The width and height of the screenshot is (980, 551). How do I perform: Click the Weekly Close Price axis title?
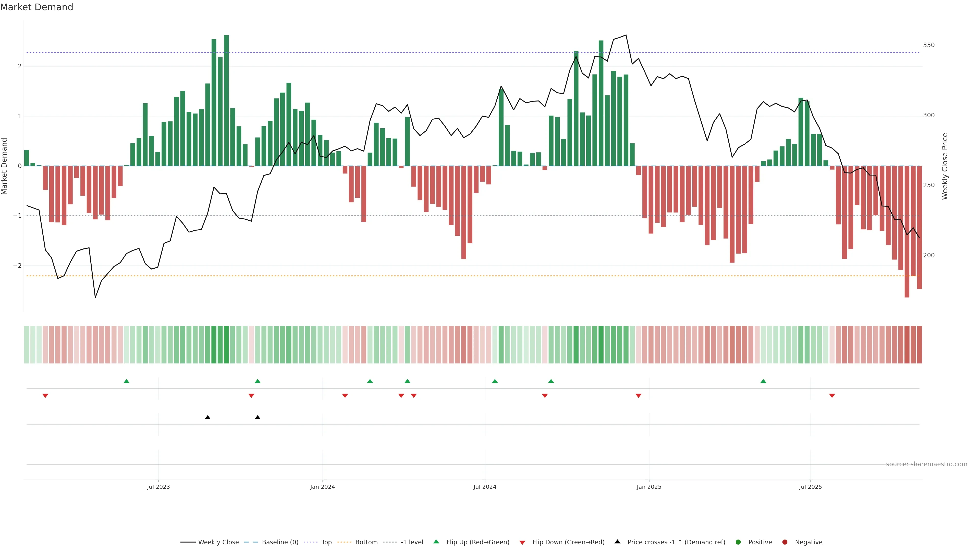(945, 166)
